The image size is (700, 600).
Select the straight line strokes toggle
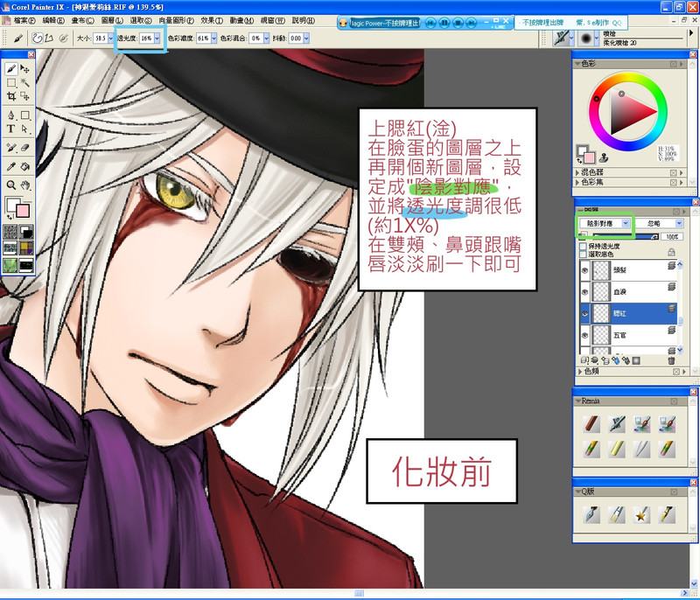[49, 38]
